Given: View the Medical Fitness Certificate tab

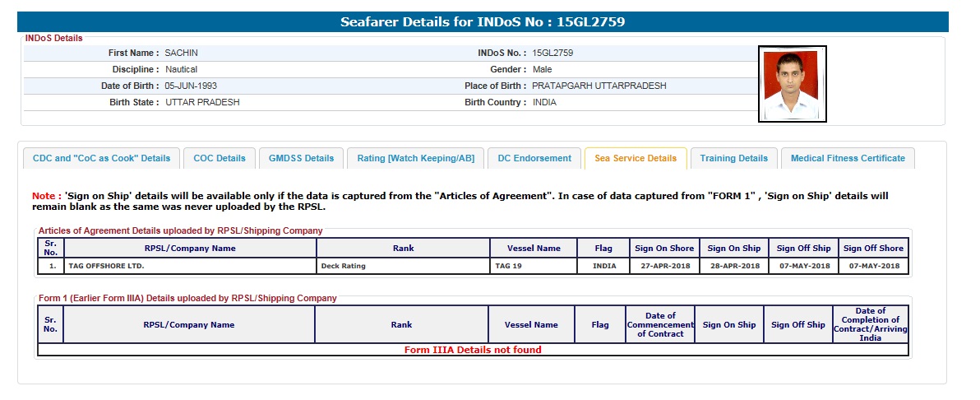Looking at the screenshot, I should pyautogui.click(x=848, y=158).
